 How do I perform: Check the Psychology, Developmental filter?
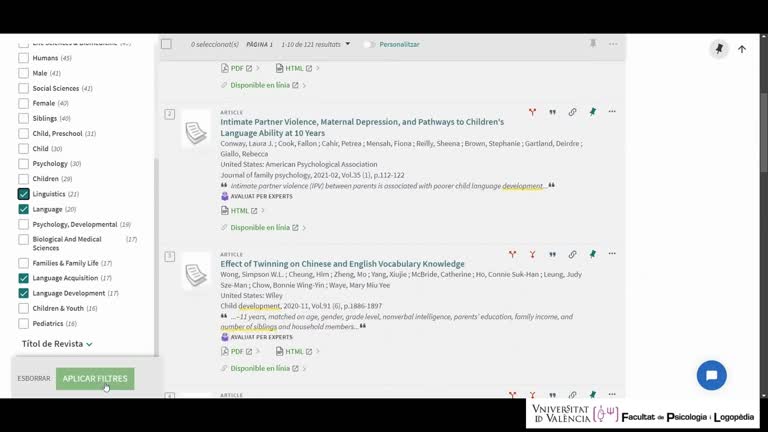coord(24,224)
